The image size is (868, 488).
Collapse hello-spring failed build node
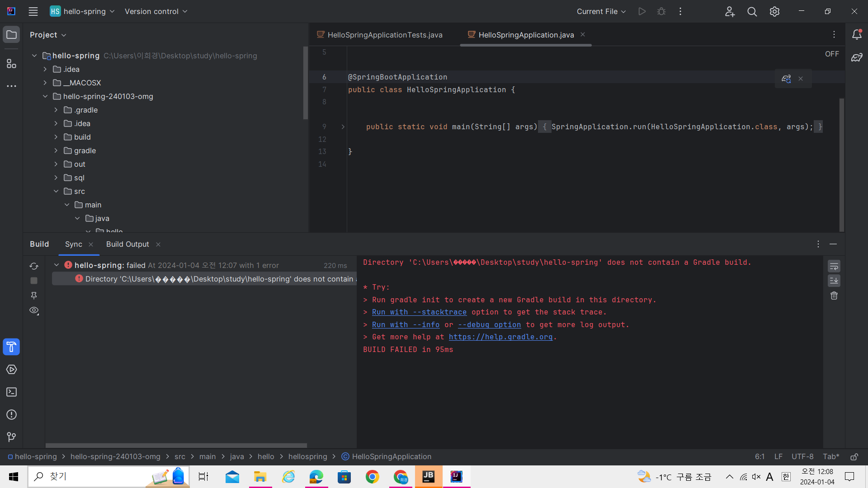click(x=57, y=265)
